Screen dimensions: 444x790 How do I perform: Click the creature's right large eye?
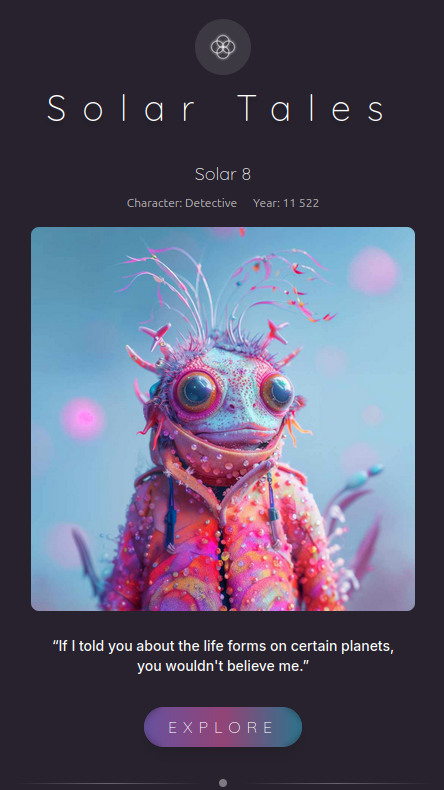pyautogui.click(x=277, y=392)
